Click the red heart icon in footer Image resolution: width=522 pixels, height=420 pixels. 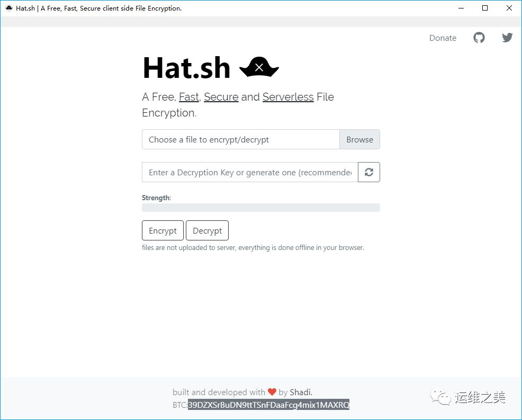(x=272, y=392)
